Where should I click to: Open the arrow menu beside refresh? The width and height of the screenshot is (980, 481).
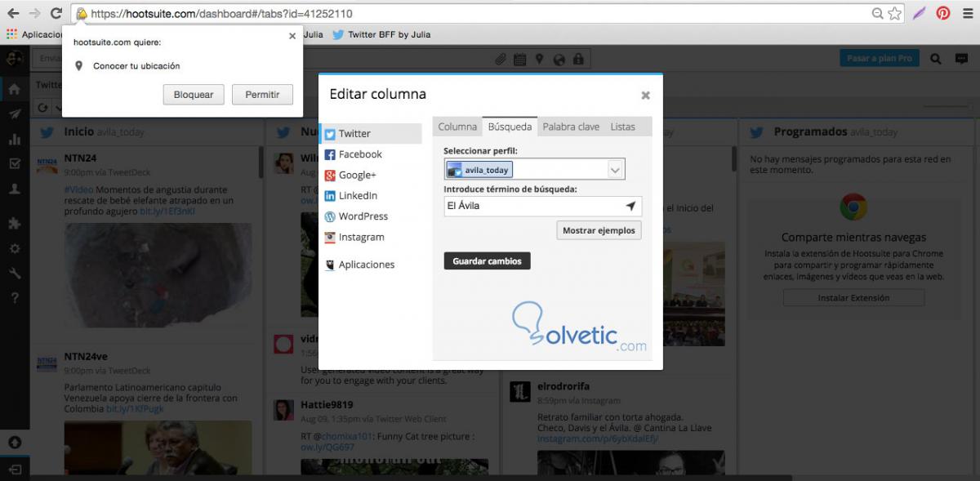[59, 108]
